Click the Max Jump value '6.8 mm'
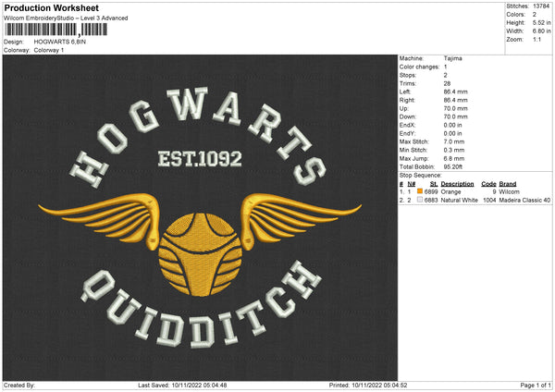This screenshot has height=392, width=555. (454, 158)
